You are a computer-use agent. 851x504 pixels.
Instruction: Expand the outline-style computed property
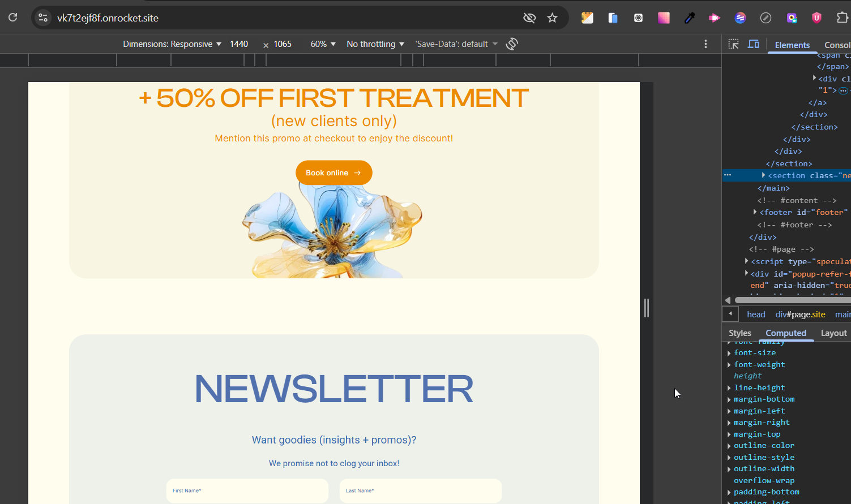pos(729,458)
